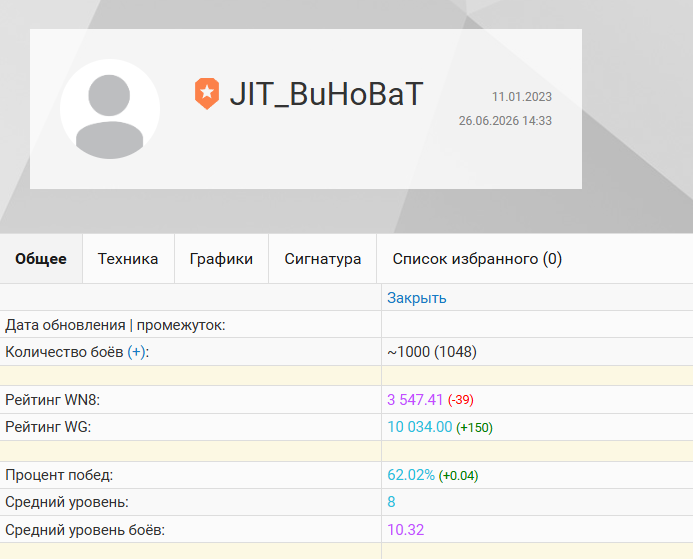Click the WN8 change (-39)
Viewport: 693px width, 559px height.
461,400
